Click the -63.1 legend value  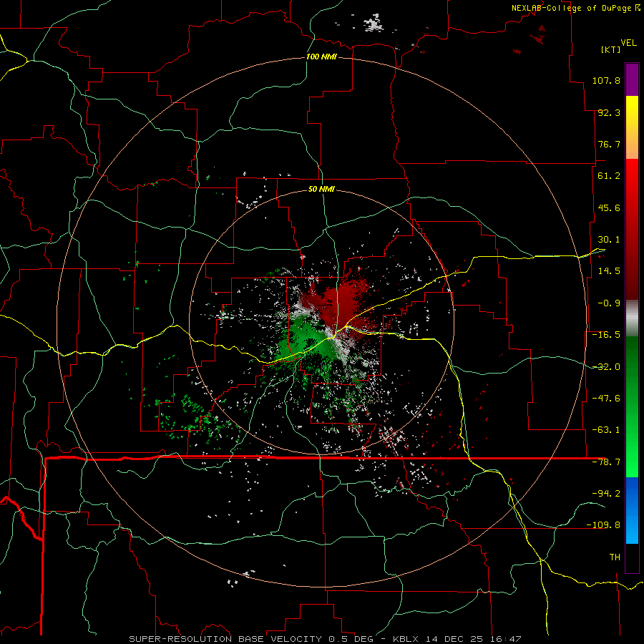pyautogui.click(x=606, y=430)
